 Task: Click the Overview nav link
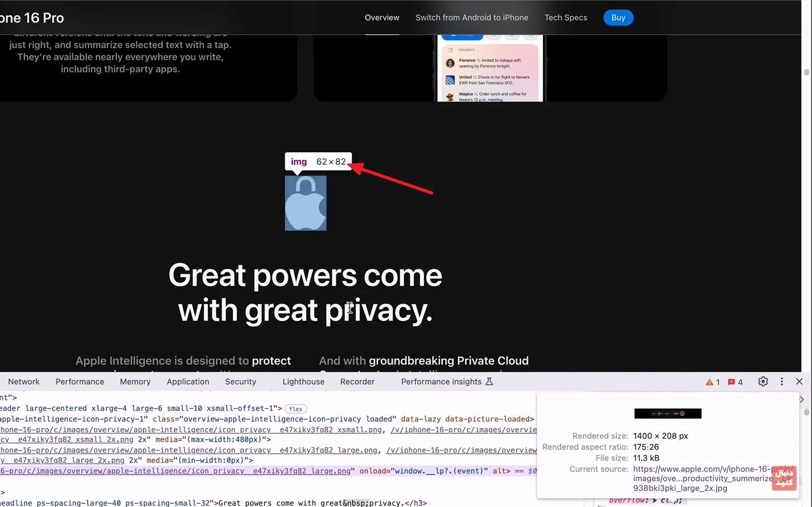point(382,18)
